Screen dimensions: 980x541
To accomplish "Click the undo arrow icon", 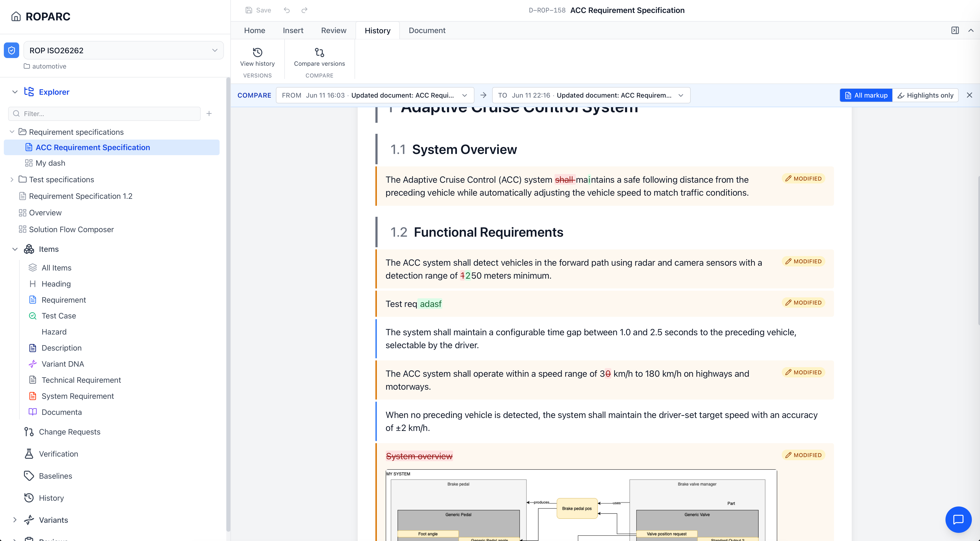I will pos(287,10).
